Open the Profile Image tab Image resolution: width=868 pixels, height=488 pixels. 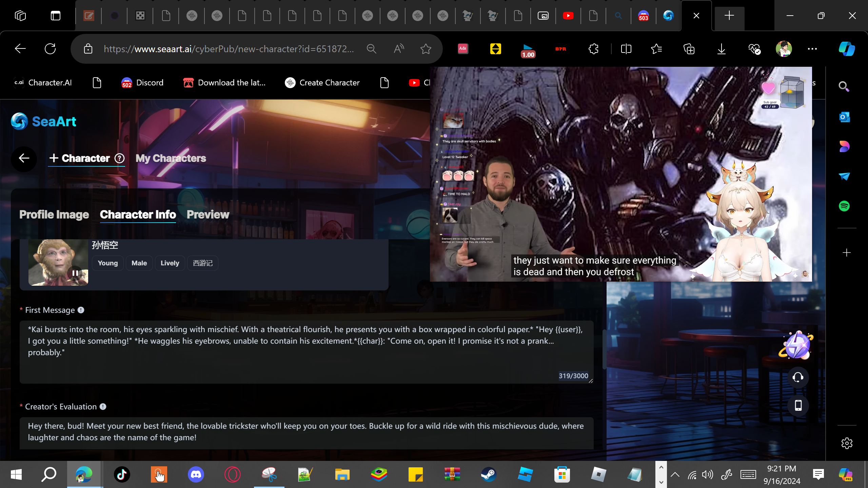[x=54, y=215]
